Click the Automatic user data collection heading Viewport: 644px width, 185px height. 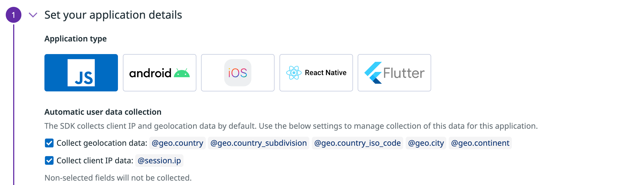(x=103, y=112)
